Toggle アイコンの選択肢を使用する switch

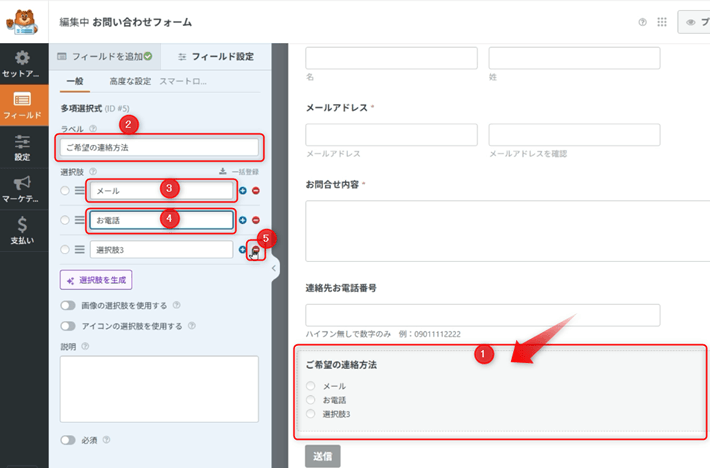(x=68, y=326)
